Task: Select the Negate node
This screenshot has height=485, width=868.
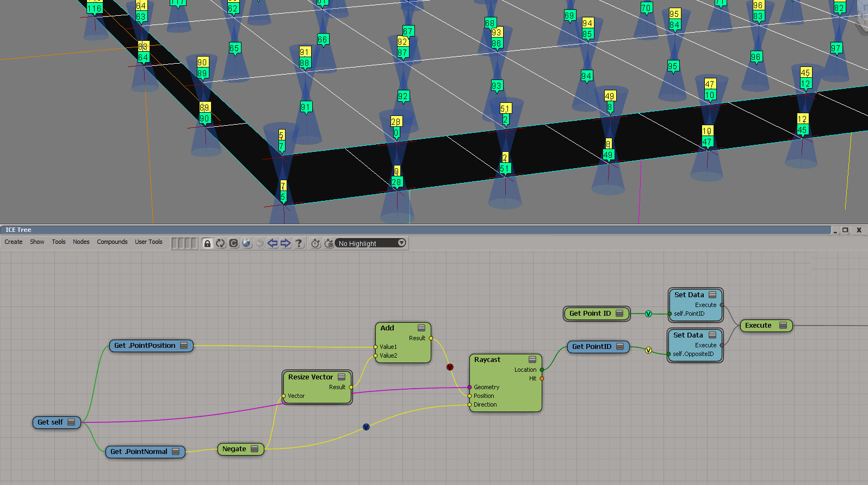Action: 234,449
